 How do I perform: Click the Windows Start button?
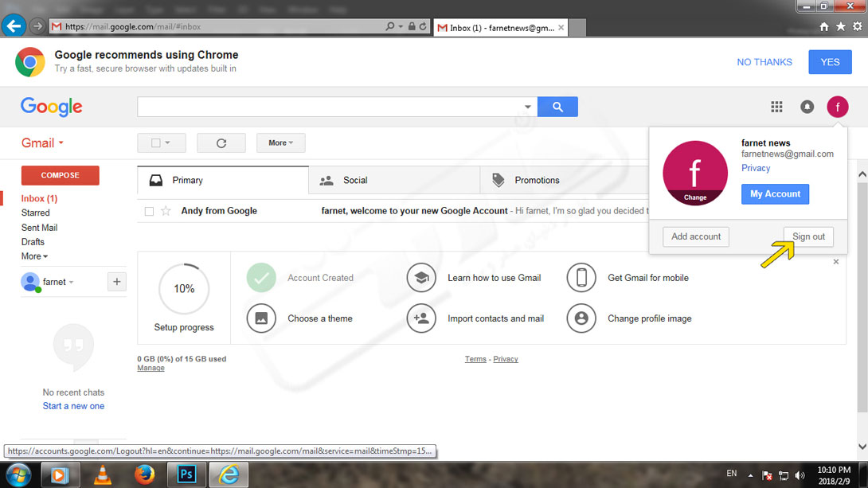[x=18, y=474]
